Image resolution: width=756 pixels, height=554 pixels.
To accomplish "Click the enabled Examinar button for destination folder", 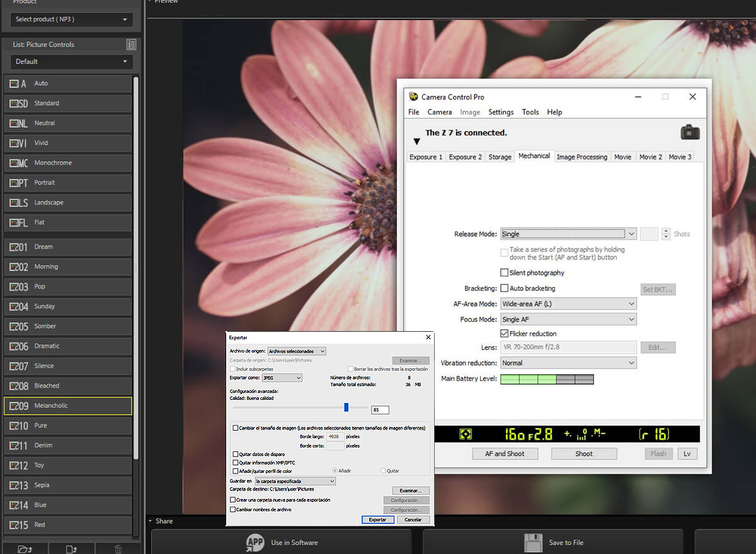I will (x=411, y=491).
